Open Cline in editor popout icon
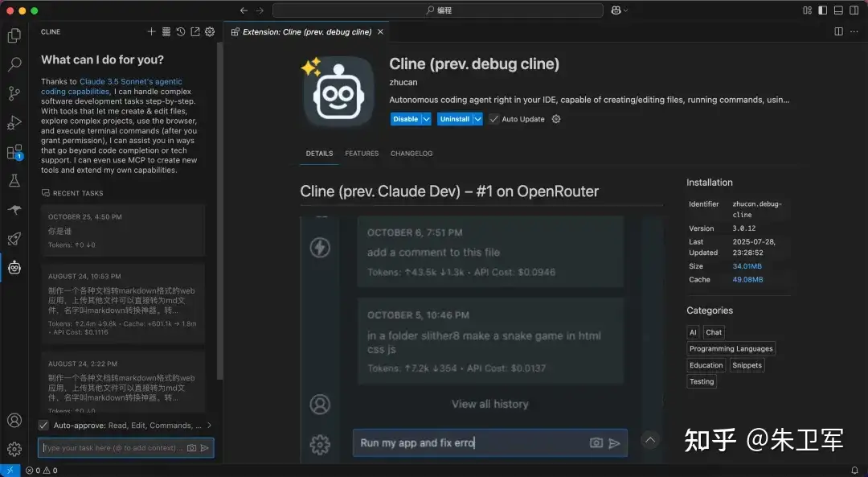 click(x=195, y=31)
